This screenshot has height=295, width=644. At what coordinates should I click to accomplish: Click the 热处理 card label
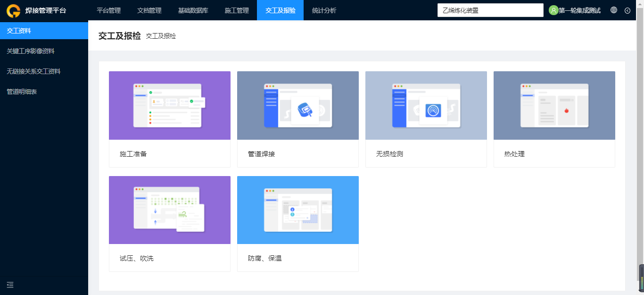[514, 154]
